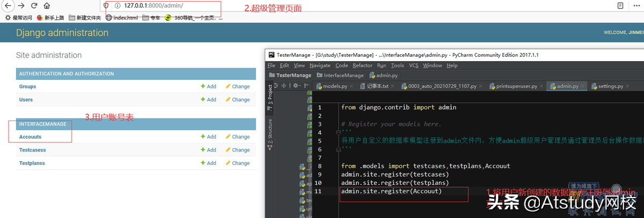The height and width of the screenshot is (218, 644).
Task: Open the 新建文件夹 bookmarks folder
Action: pyautogui.click(x=85, y=18)
